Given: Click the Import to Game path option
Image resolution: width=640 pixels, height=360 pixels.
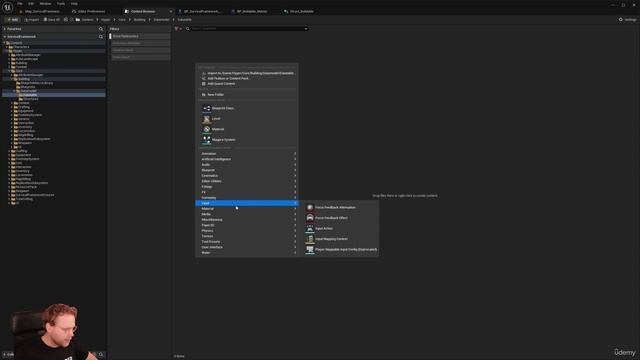Looking at the screenshot, I should [247, 73].
